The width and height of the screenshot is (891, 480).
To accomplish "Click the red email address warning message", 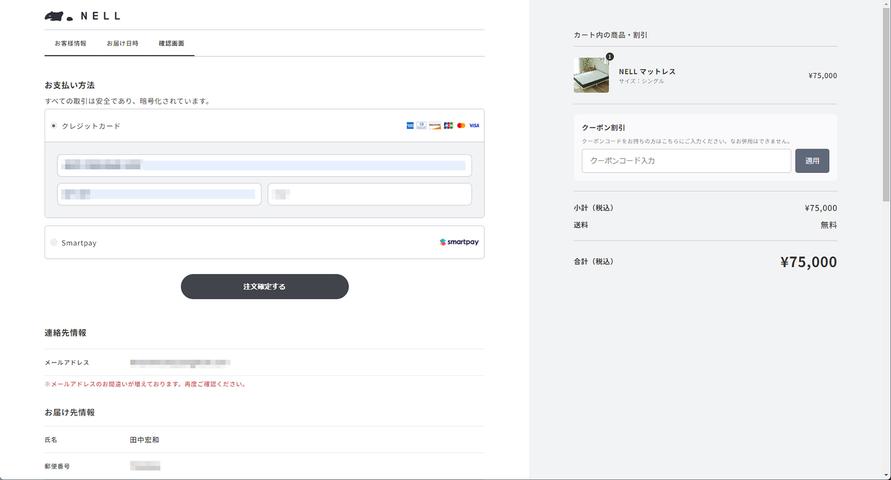I will click(145, 384).
